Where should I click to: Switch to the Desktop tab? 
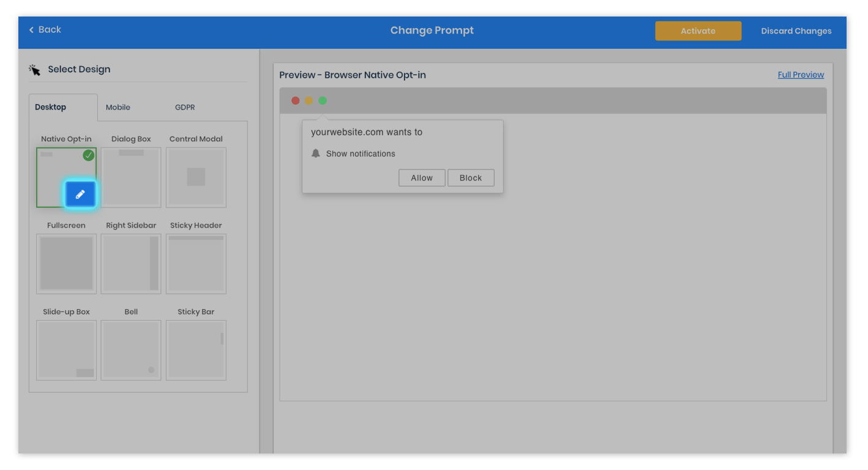tap(63, 107)
